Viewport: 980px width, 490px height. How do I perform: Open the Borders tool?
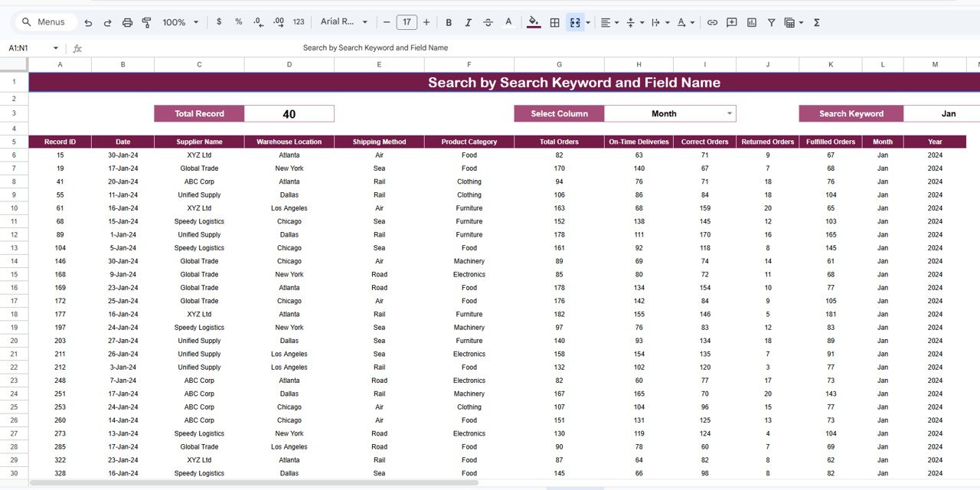click(x=554, y=22)
